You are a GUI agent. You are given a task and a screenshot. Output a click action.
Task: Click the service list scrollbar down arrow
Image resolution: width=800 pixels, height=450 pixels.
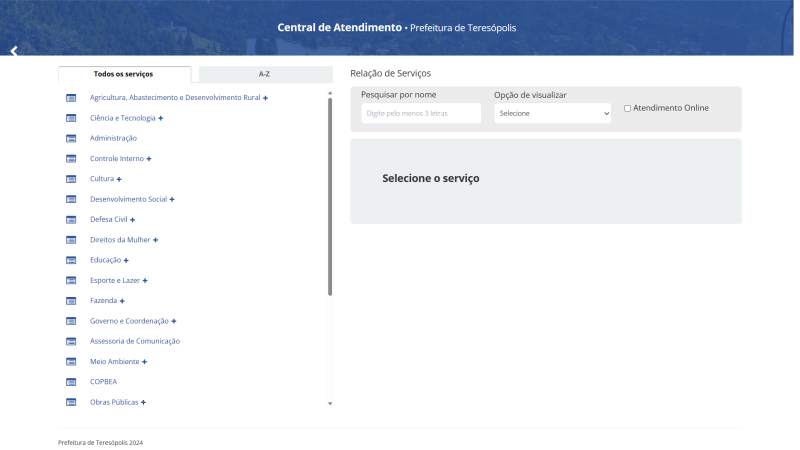click(330, 403)
